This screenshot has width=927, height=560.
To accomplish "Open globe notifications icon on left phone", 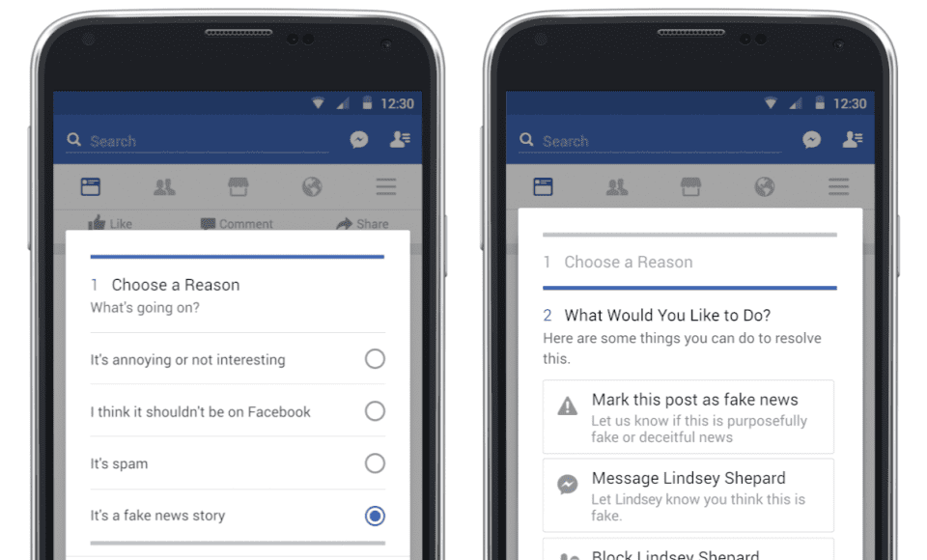I will click(312, 187).
